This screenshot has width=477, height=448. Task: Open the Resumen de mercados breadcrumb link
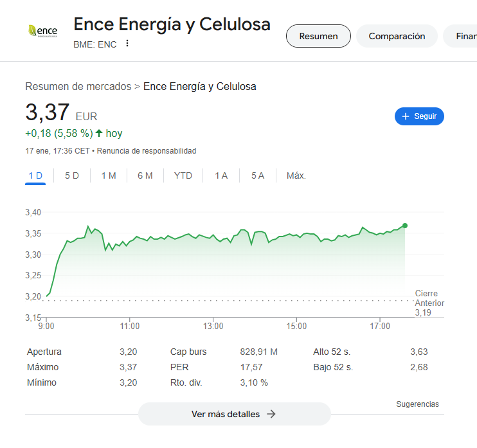(x=78, y=86)
